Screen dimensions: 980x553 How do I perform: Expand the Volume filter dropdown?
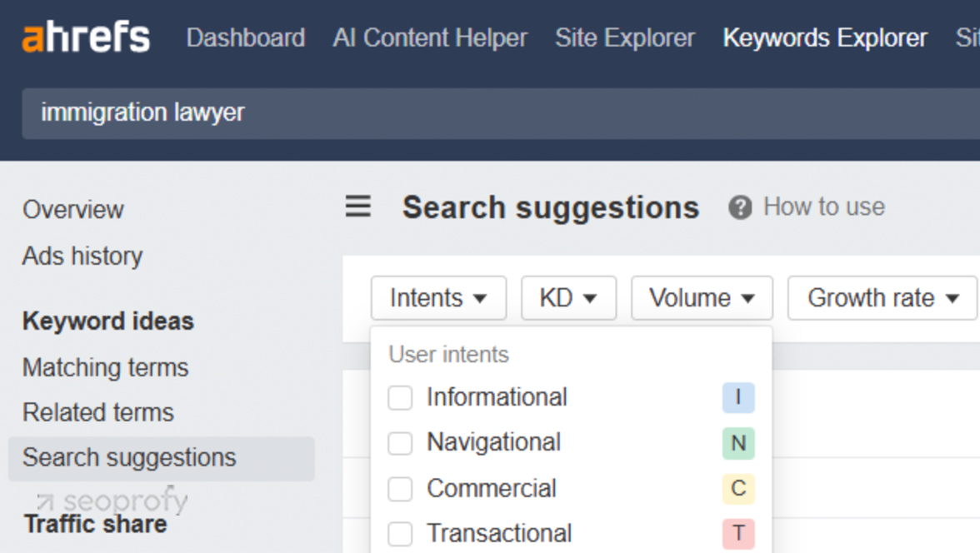(x=702, y=298)
